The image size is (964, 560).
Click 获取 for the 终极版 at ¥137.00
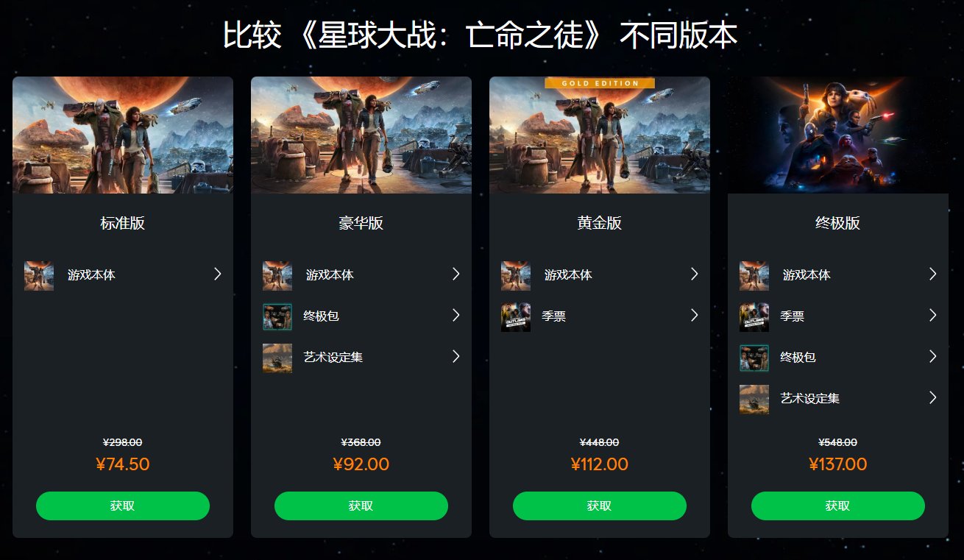[x=838, y=506]
